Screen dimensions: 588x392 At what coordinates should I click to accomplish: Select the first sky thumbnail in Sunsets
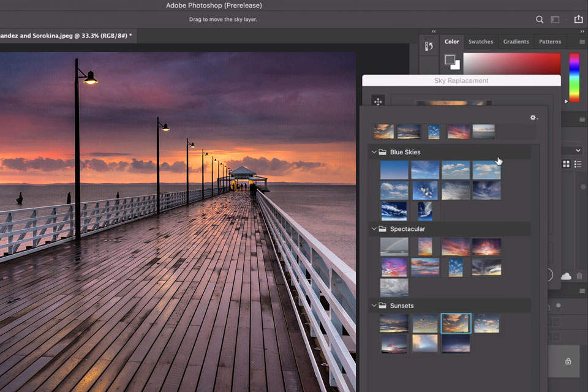tap(394, 323)
